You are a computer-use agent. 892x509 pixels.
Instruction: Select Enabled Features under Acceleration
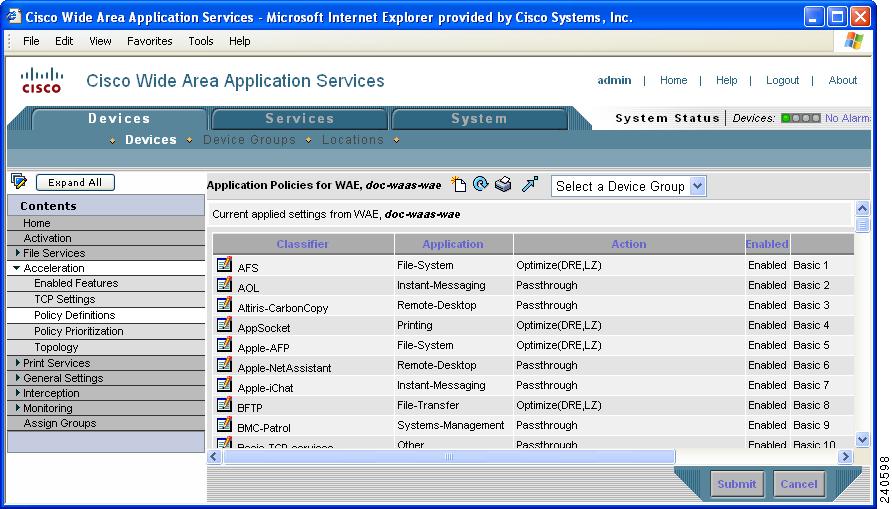76,283
